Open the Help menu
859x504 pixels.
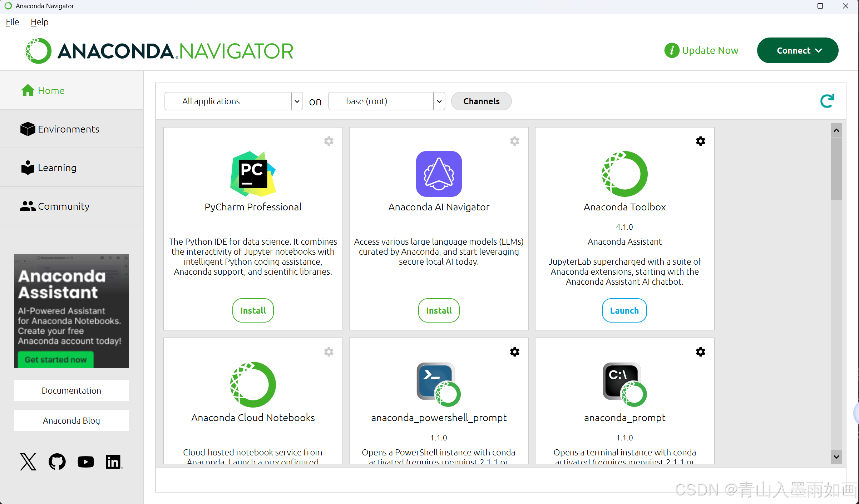pos(39,22)
